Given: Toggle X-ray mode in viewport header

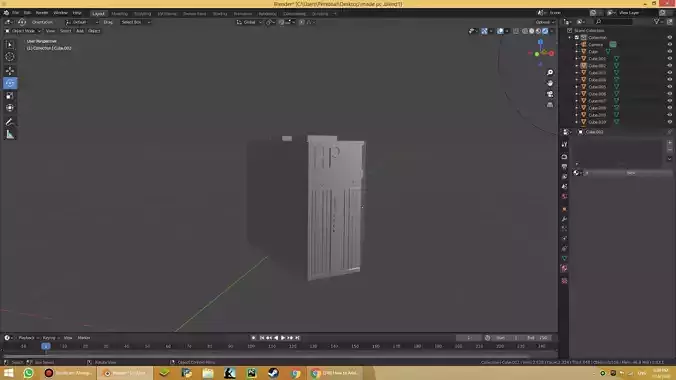Looking at the screenshot, I should tap(516, 31).
